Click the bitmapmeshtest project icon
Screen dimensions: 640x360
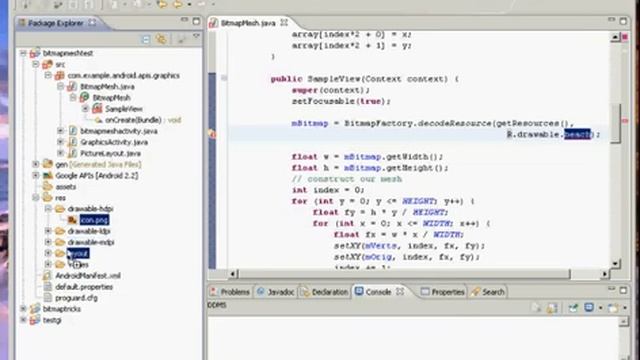click(x=35, y=53)
